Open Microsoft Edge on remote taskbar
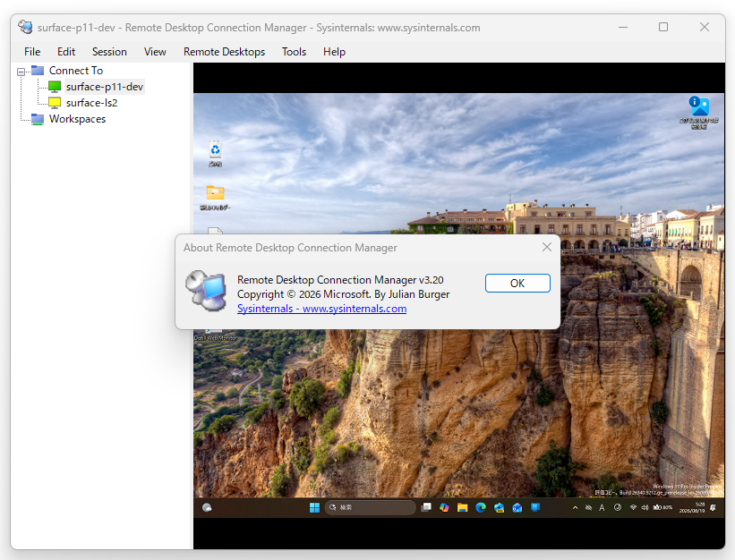Image resolution: width=735 pixels, height=560 pixels. [481, 507]
